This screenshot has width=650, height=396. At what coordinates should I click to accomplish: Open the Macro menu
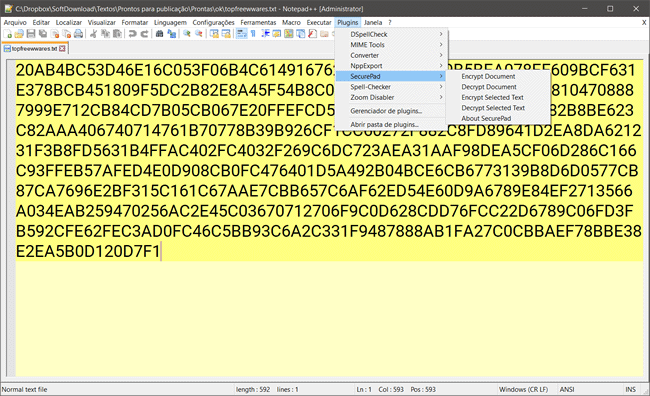pos(291,22)
